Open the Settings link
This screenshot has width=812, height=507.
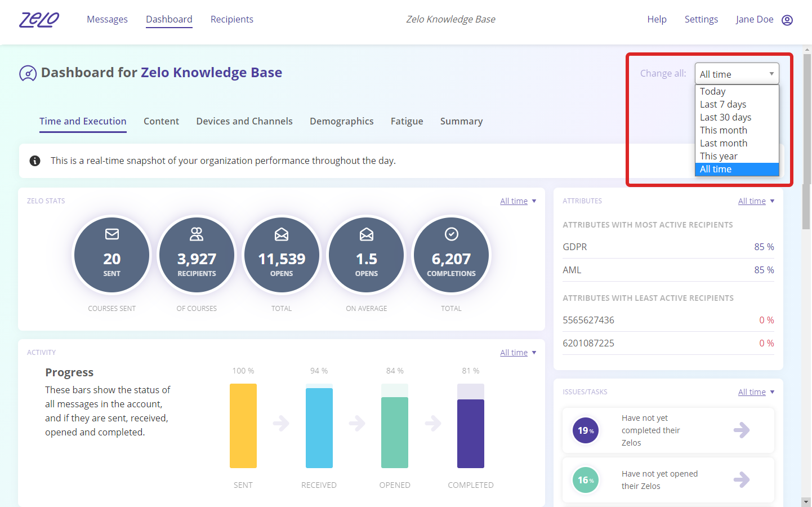[701, 19]
